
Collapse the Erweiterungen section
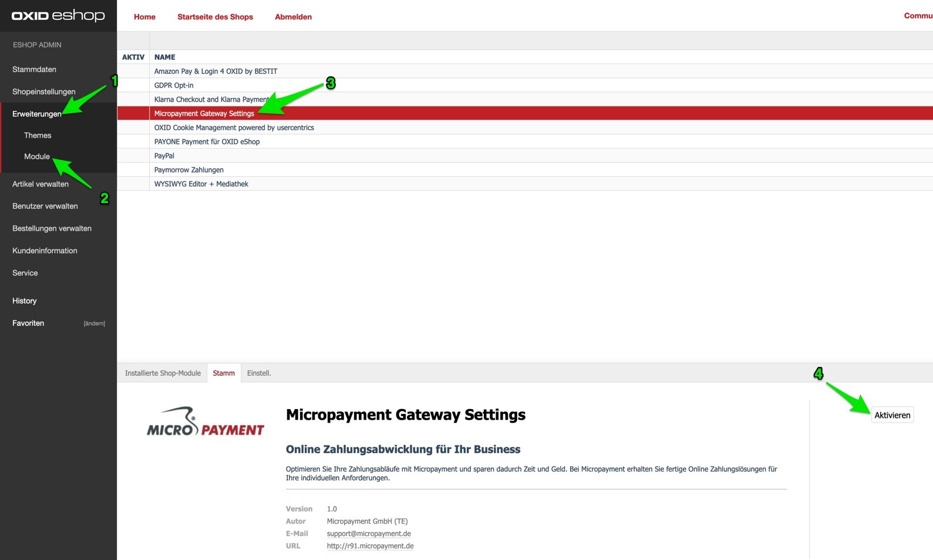point(36,114)
